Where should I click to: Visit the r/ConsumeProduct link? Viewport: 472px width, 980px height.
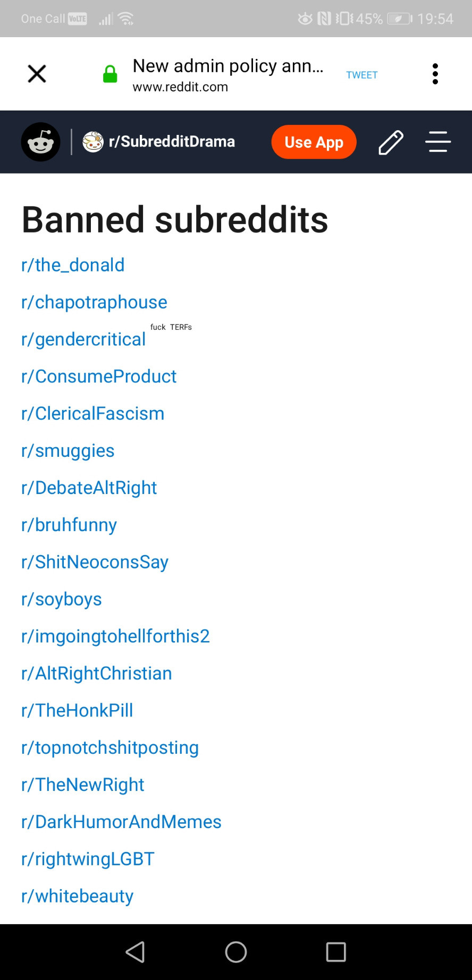99,376
